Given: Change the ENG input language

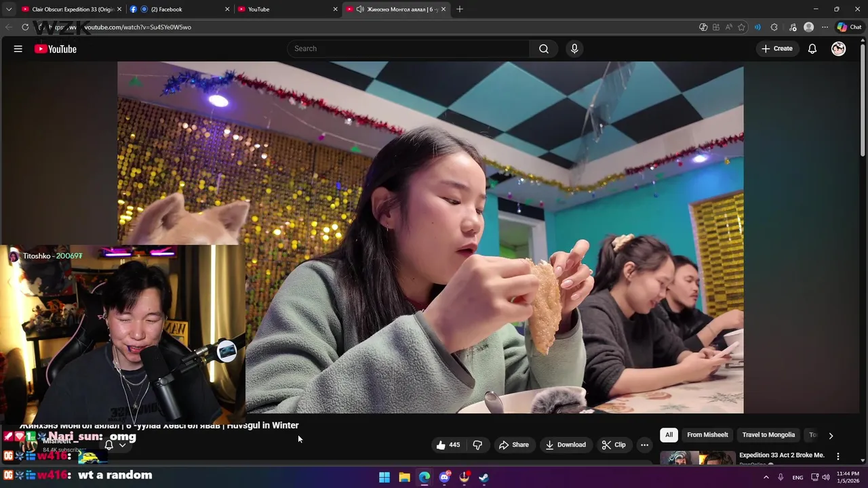Looking at the screenshot, I should 797,477.
